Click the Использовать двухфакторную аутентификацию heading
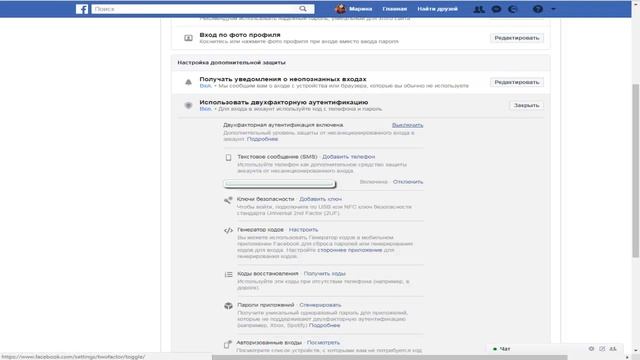The width and height of the screenshot is (640, 360). click(284, 102)
